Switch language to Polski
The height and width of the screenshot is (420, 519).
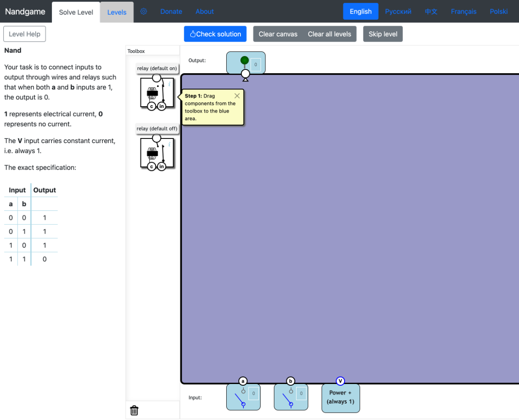[x=499, y=12]
